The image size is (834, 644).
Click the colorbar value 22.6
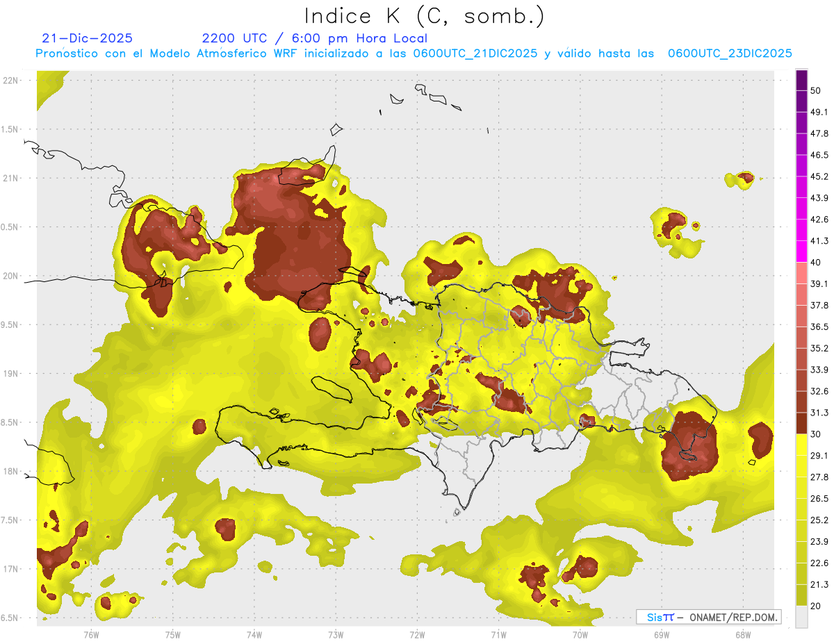819,563
